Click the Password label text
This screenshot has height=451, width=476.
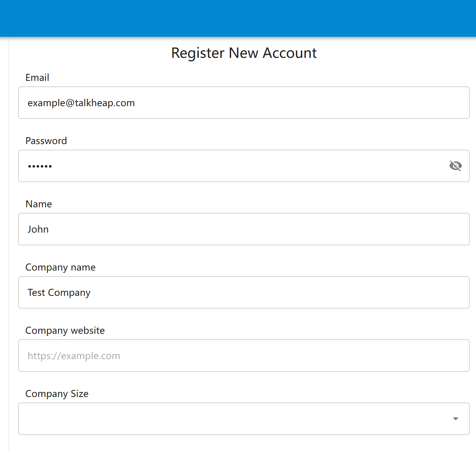tap(46, 141)
